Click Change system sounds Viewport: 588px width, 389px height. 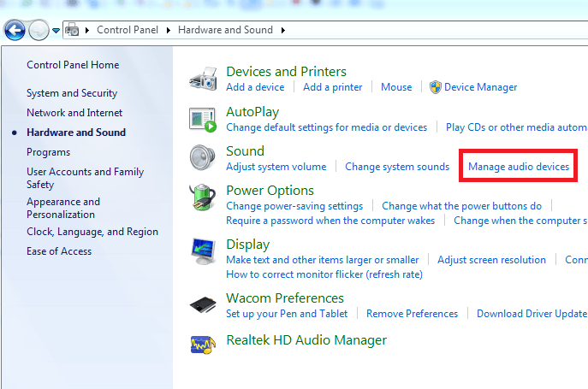pos(397,167)
